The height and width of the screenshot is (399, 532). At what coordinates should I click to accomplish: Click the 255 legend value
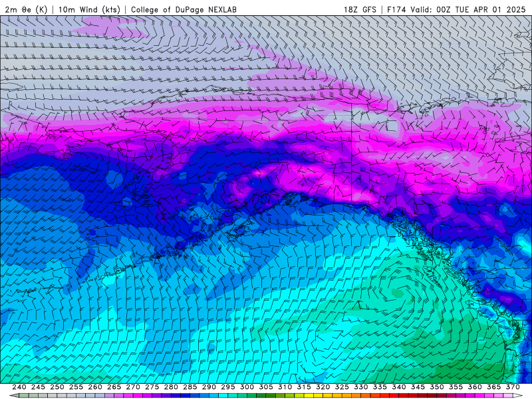tap(76, 387)
